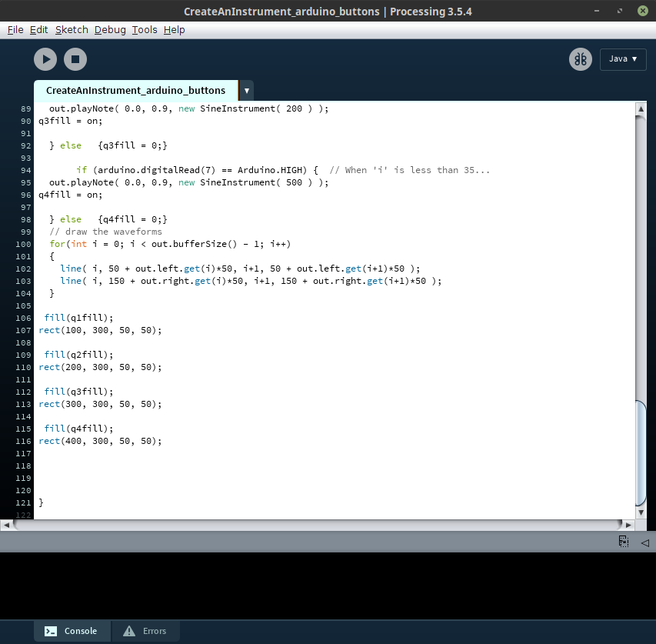Click 'q4fill = on;' on line 96
This screenshot has height=644, width=656.
(x=70, y=195)
